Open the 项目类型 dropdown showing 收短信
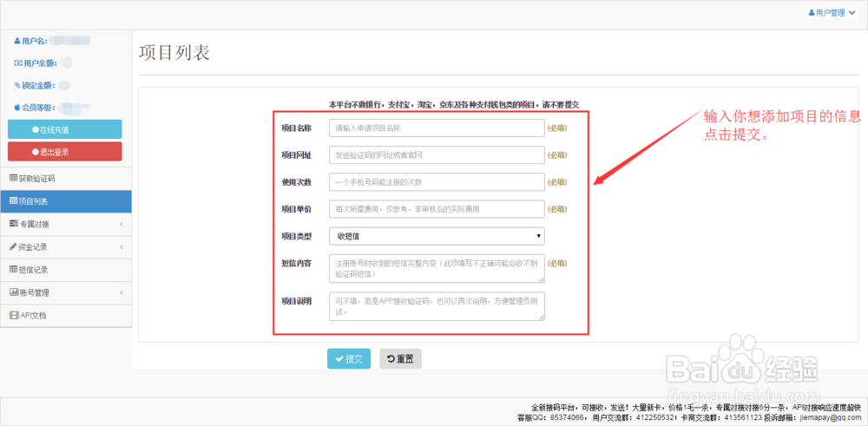Viewport: 868px width, 426px height. tap(437, 236)
